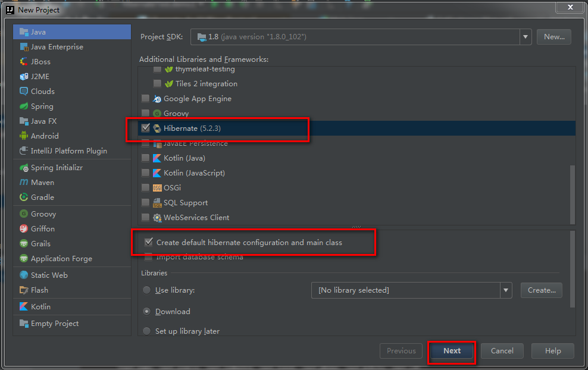Viewport: 588px width, 370px height.
Task: Select the Java FX icon
Action: tap(24, 121)
